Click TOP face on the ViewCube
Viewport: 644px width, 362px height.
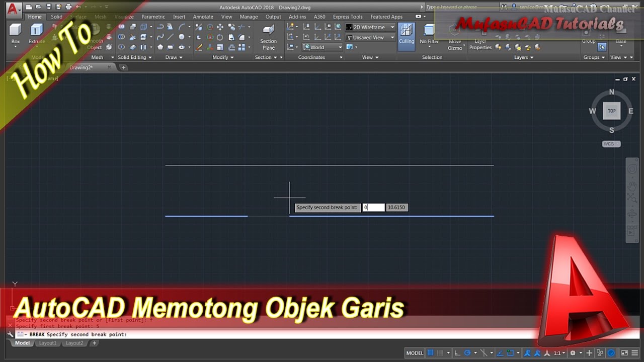[611, 111]
